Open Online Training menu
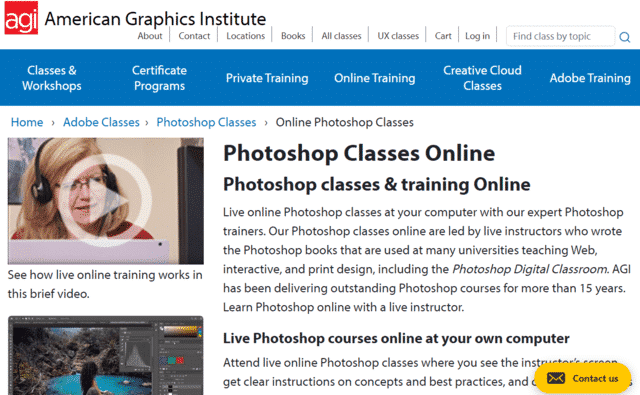This screenshot has height=395, width=640. coord(374,78)
